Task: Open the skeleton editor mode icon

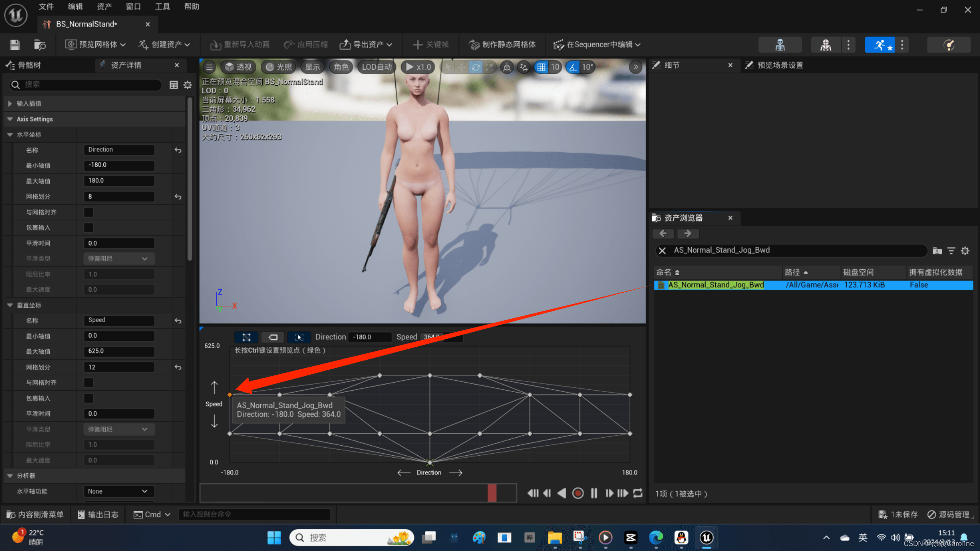Action: click(780, 45)
